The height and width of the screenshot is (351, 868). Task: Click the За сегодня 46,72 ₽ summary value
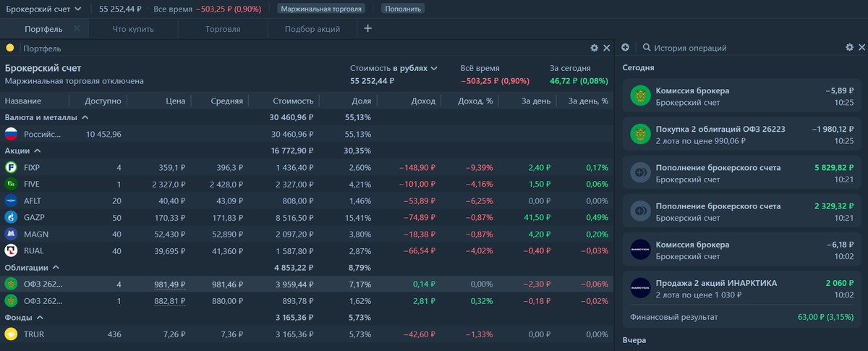pyautogui.click(x=579, y=81)
